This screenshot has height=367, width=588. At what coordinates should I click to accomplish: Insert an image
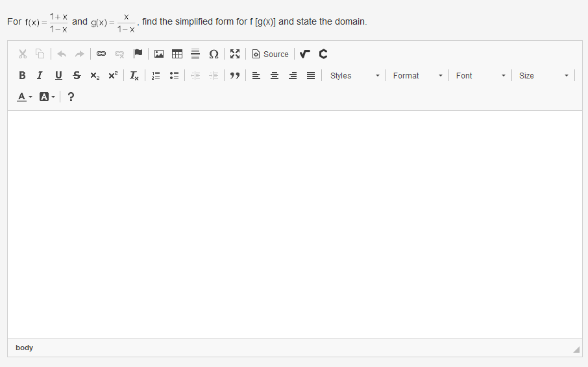[159, 54]
